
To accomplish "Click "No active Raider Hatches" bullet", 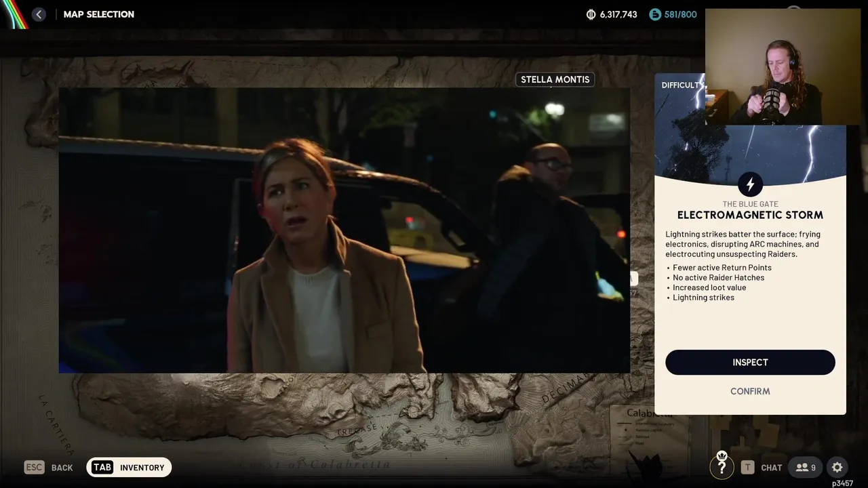I will pyautogui.click(x=718, y=277).
